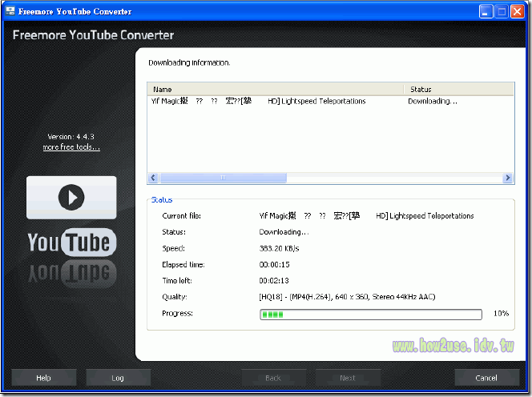Click the horizontal scrollbar thumb in the list
532x397 pixels.
point(223,178)
